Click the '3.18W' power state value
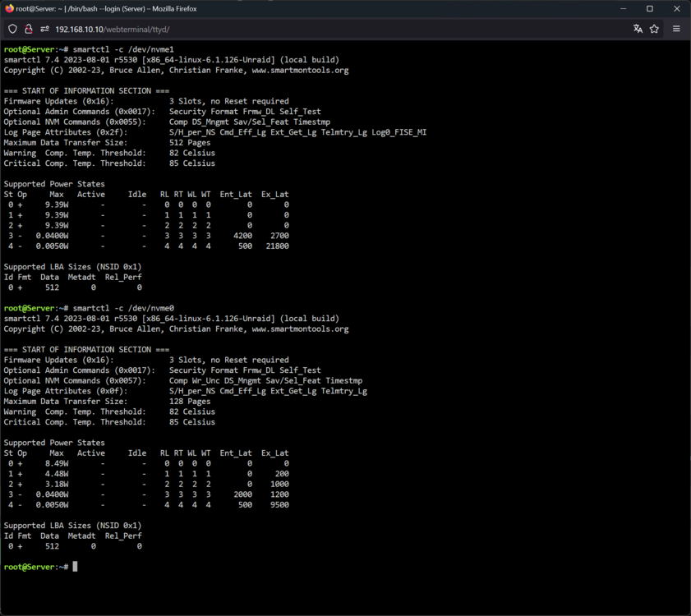The image size is (691, 616). 57,484
